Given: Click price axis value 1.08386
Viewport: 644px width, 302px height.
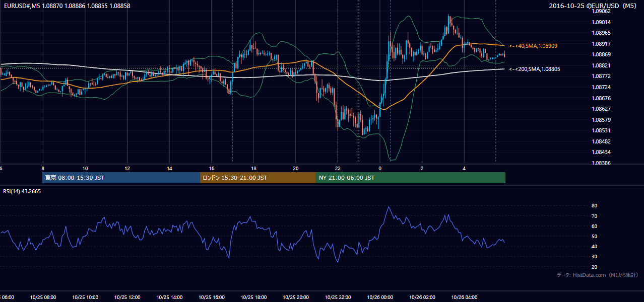Looking at the screenshot, I should (x=601, y=163).
